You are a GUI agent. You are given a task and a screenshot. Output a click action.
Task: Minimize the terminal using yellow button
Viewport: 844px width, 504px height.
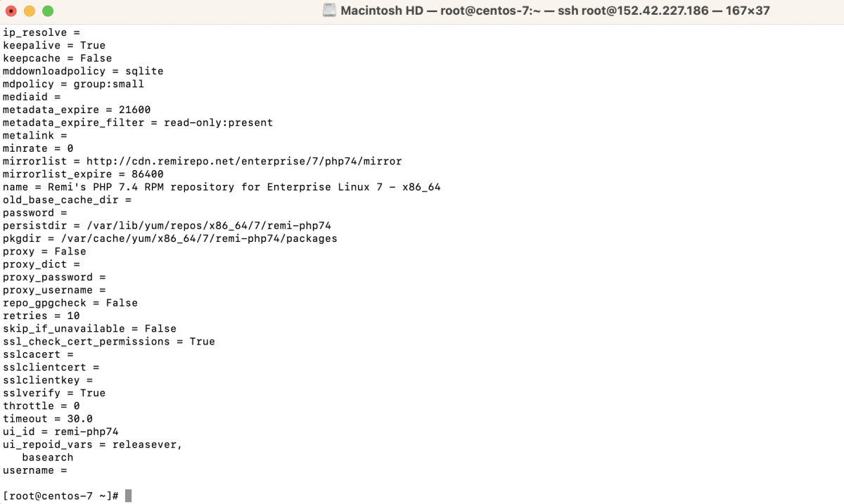pyautogui.click(x=30, y=11)
